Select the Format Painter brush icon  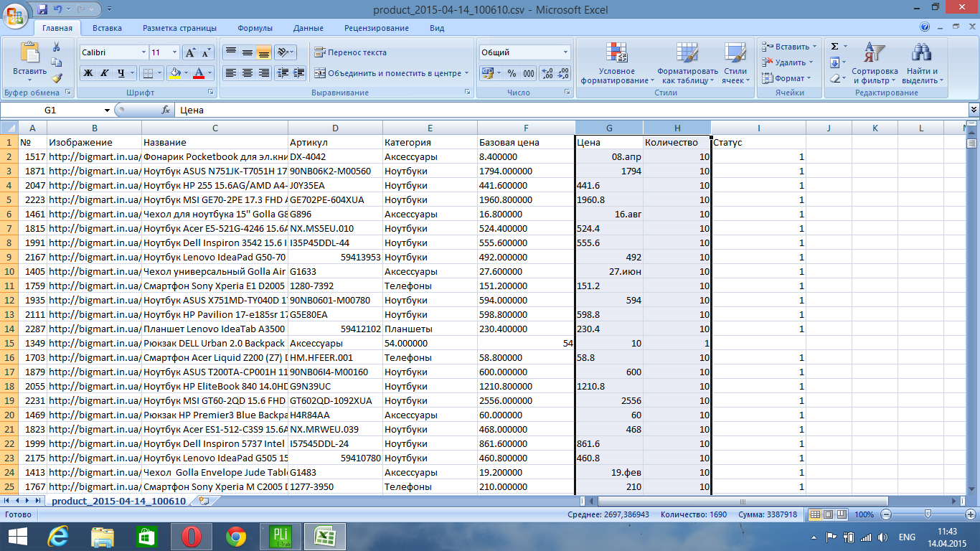pos(57,78)
